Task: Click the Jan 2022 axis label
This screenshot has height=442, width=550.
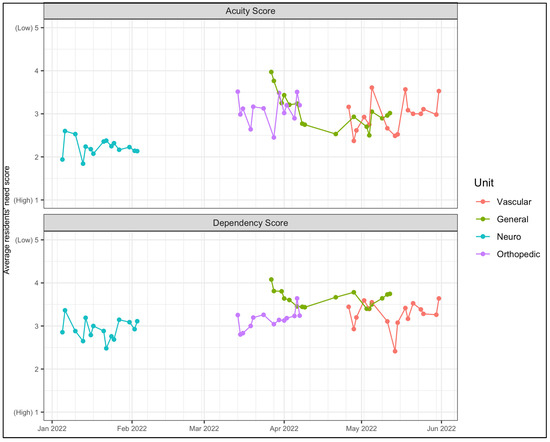Action: pos(52,428)
